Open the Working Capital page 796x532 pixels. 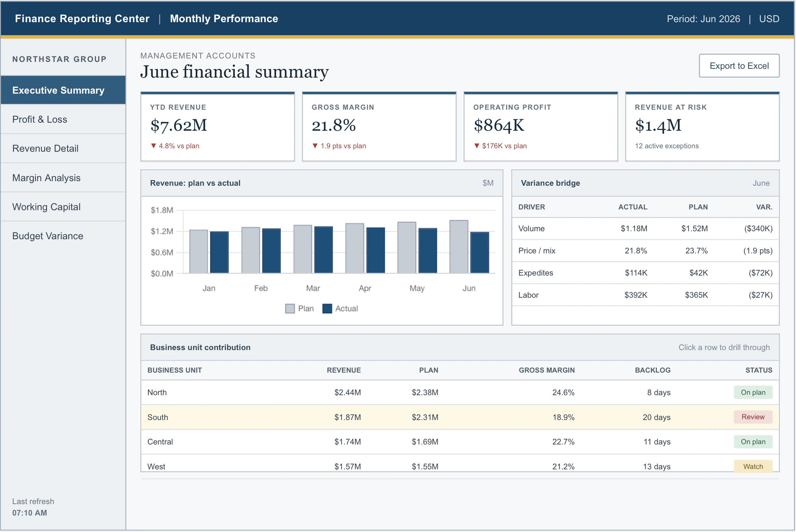coord(63,207)
